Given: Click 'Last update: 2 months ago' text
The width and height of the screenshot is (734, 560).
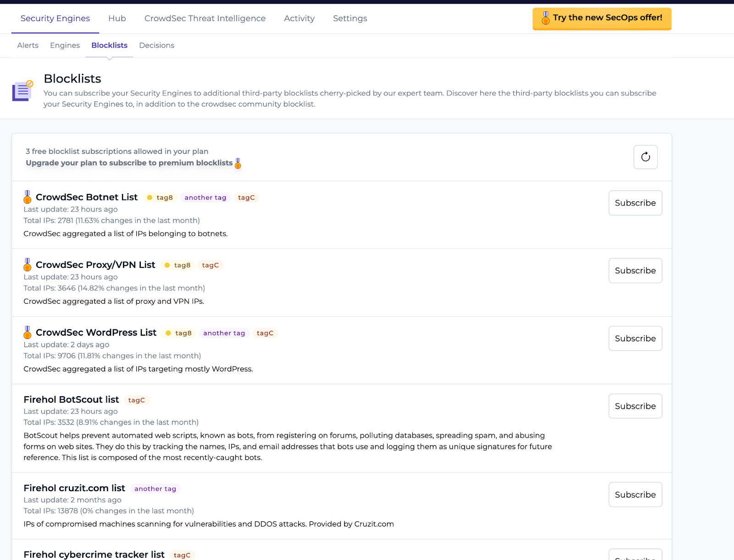Looking at the screenshot, I should pos(72,500).
